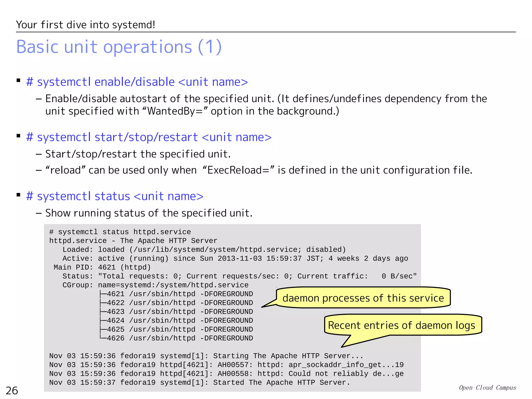Click process entry '4624 /usr/sbin/httpd -DFOREGROUND'
Screen dimensions: 532x399
tap(176, 320)
